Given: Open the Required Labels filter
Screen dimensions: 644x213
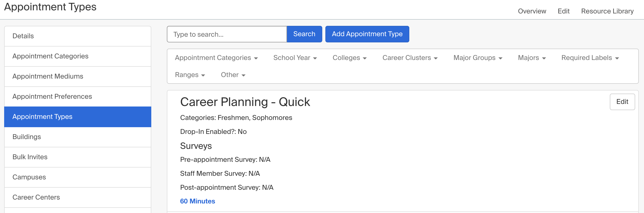Looking at the screenshot, I should coord(590,58).
